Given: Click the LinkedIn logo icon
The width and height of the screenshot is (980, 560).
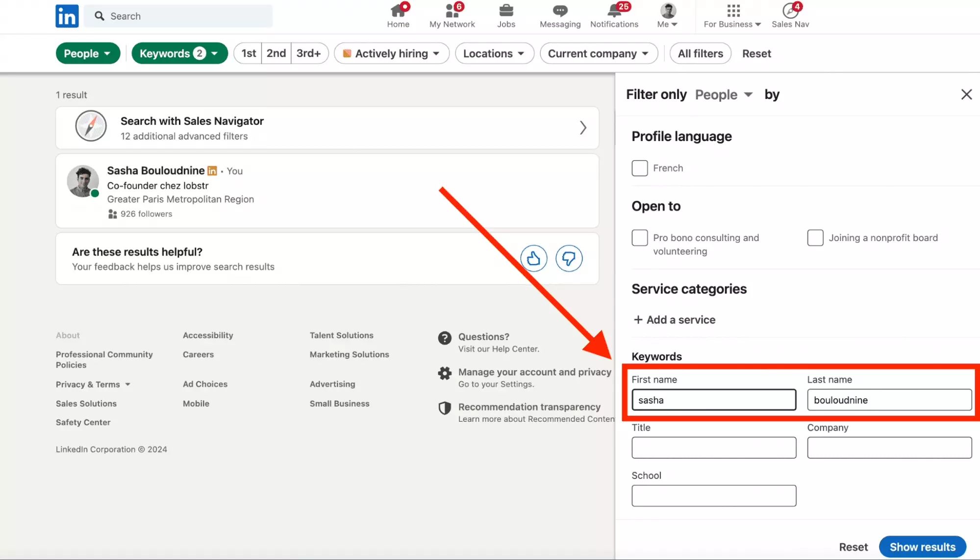Looking at the screenshot, I should coord(67,16).
